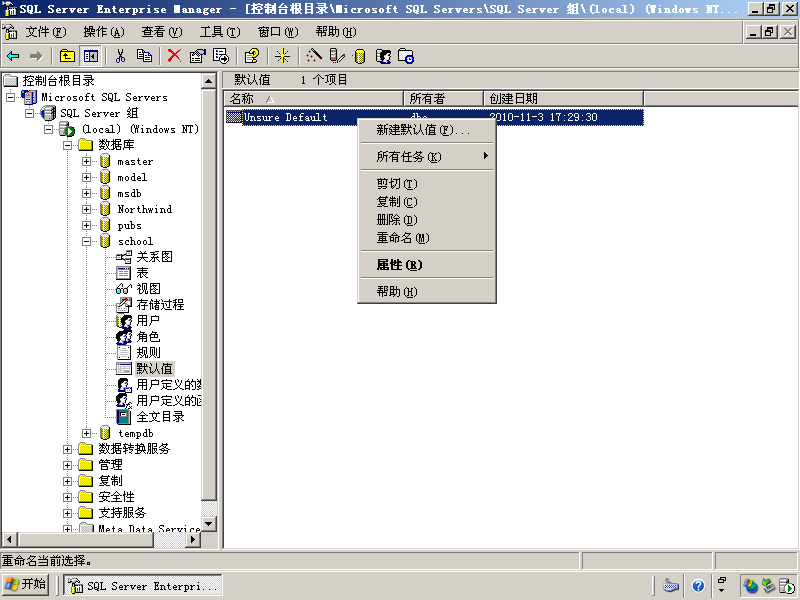Sort by the 所有者 column header
The width and height of the screenshot is (800, 600).
click(443, 98)
